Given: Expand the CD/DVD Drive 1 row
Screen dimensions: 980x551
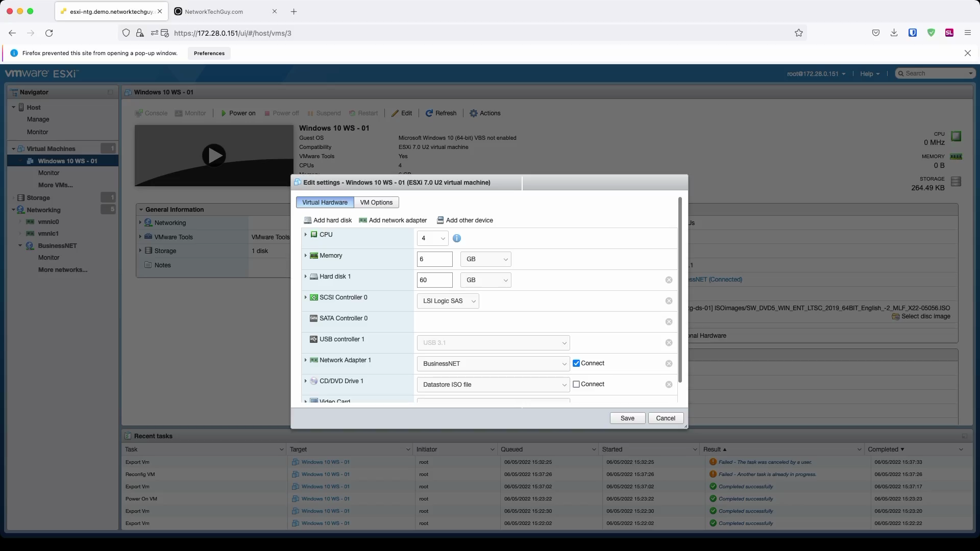Looking at the screenshot, I should coord(306,381).
